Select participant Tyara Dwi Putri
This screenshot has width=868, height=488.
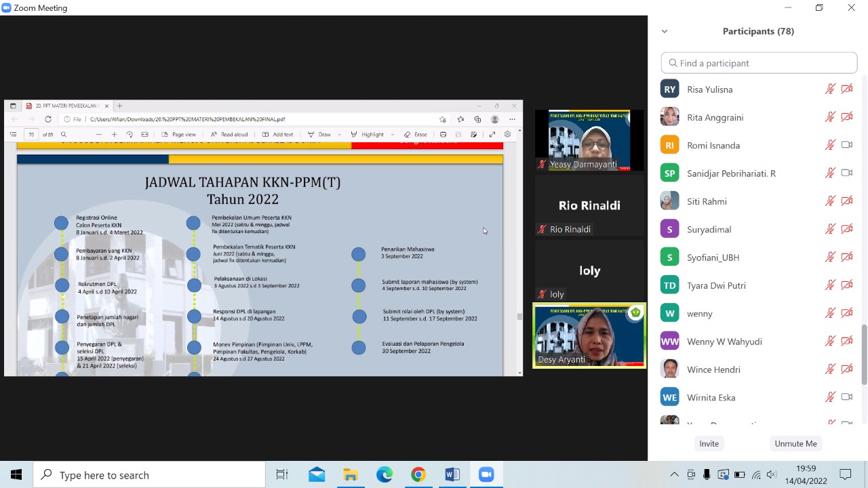[x=716, y=285]
